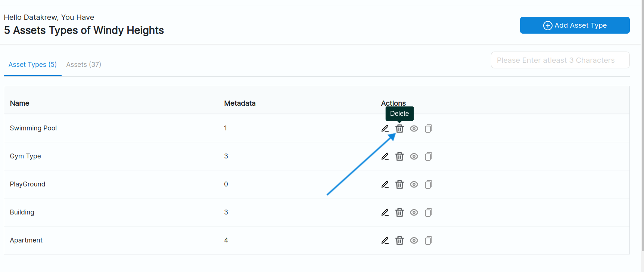Viewport: 644px width, 272px height.
Task: Click the Add Asset Type button
Action: pyautogui.click(x=575, y=25)
